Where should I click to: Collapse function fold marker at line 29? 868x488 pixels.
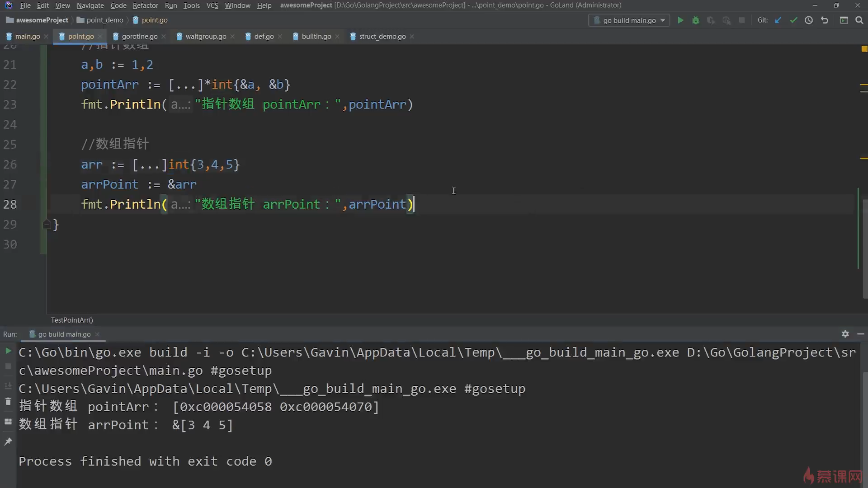[47, 224]
